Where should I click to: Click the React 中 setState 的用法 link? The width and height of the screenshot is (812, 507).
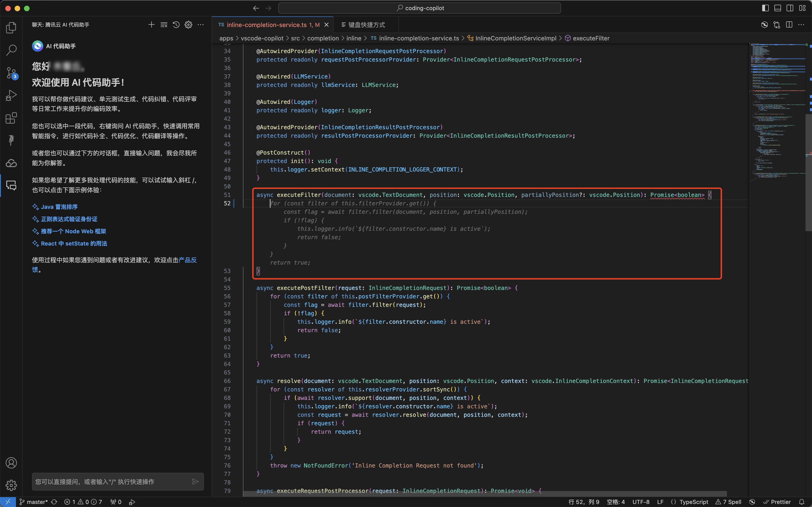click(74, 243)
